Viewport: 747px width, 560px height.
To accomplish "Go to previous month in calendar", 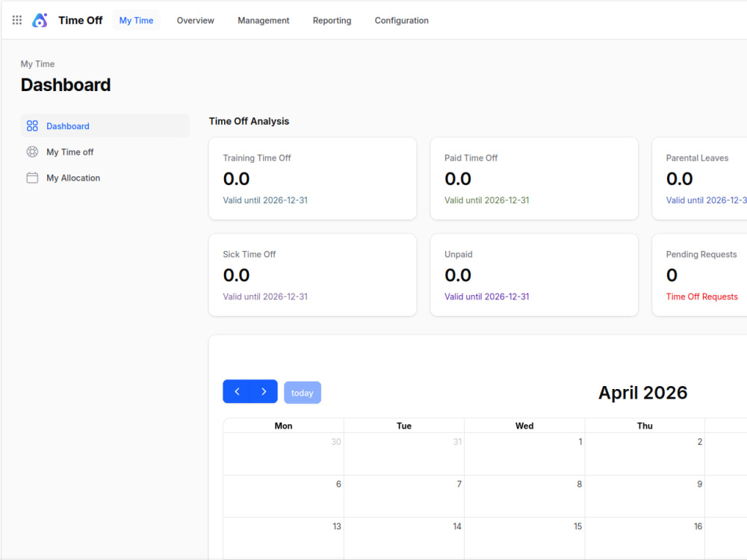I will point(237,391).
